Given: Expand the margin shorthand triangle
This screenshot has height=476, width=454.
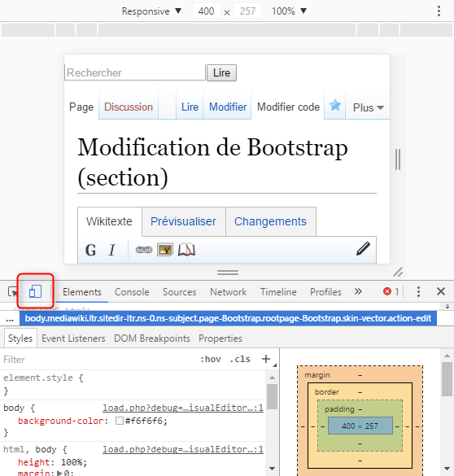Looking at the screenshot, I should pos(59,473).
